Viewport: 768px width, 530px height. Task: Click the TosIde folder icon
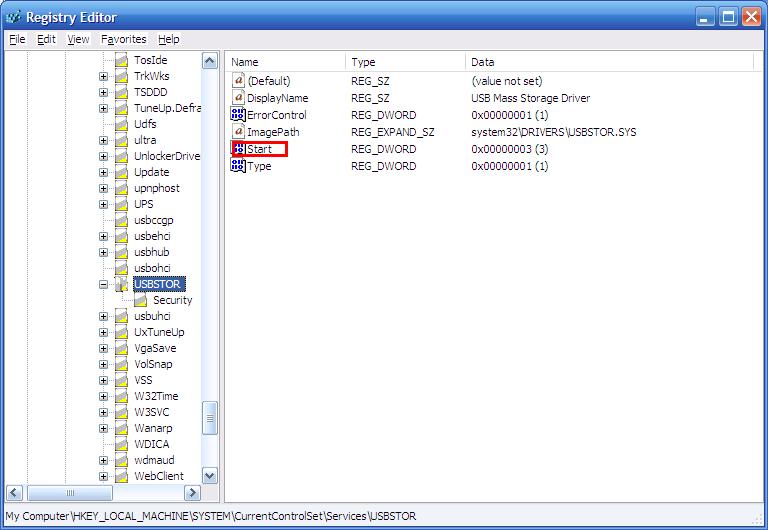point(121,60)
